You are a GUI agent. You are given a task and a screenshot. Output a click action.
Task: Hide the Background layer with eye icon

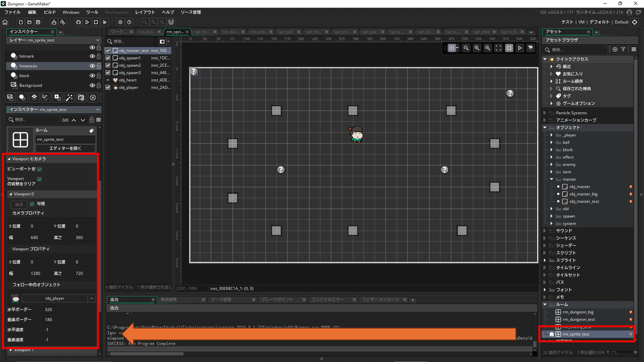(x=92, y=85)
